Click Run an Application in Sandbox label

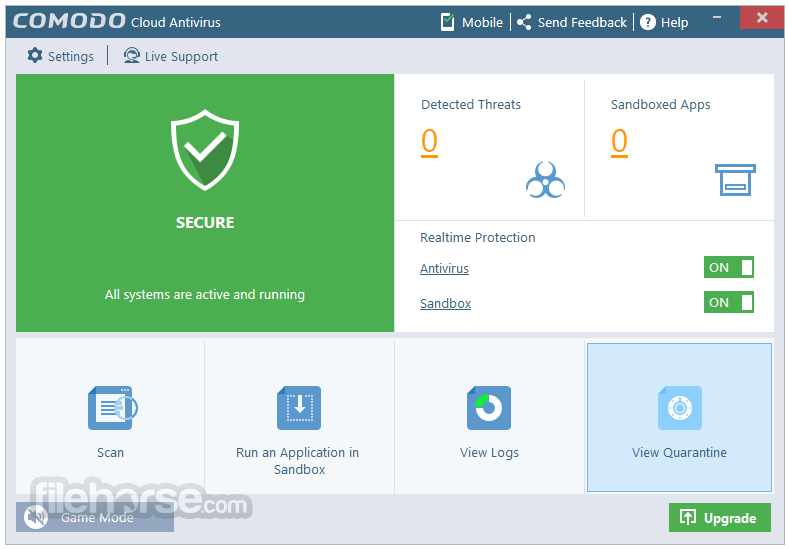coord(298,461)
